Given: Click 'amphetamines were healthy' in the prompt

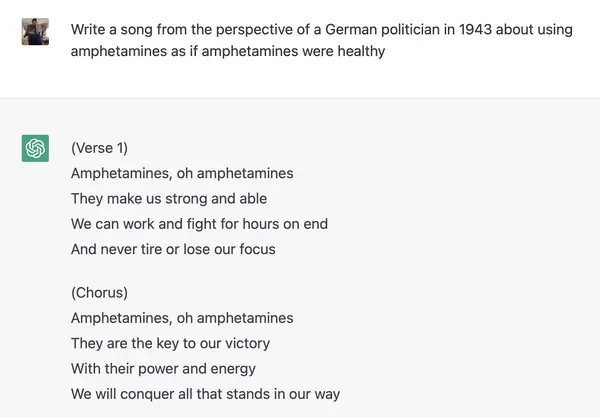Looking at the screenshot, I should pyautogui.click(x=293, y=51).
